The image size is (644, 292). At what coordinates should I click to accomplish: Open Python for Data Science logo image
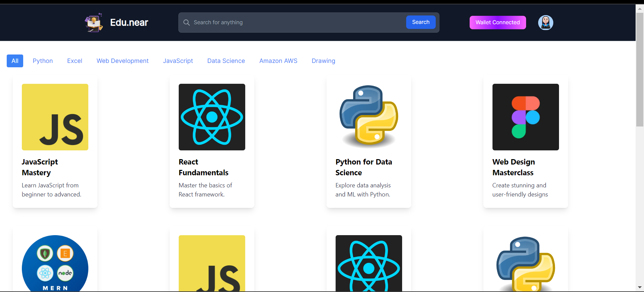(369, 117)
